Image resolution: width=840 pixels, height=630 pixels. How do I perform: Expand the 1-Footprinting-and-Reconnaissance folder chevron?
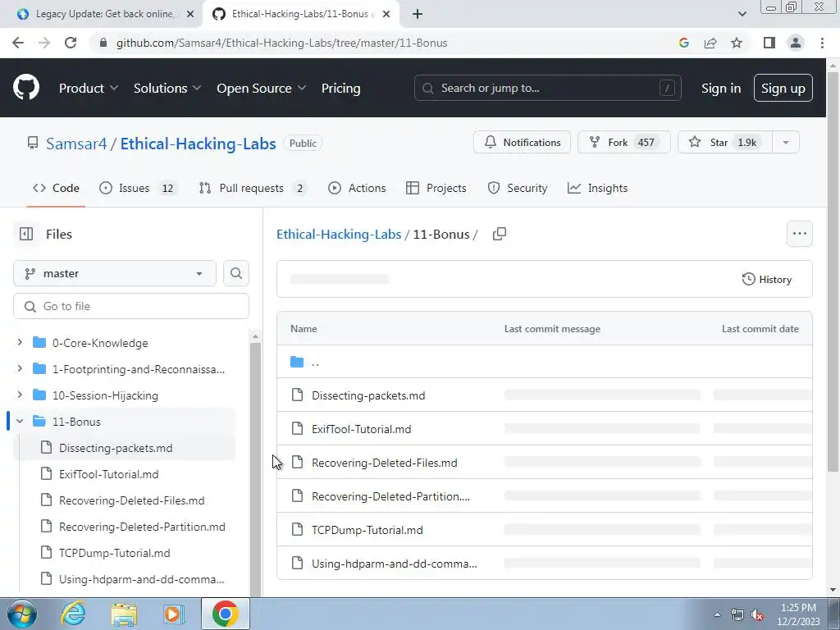pyautogui.click(x=20, y=368)
